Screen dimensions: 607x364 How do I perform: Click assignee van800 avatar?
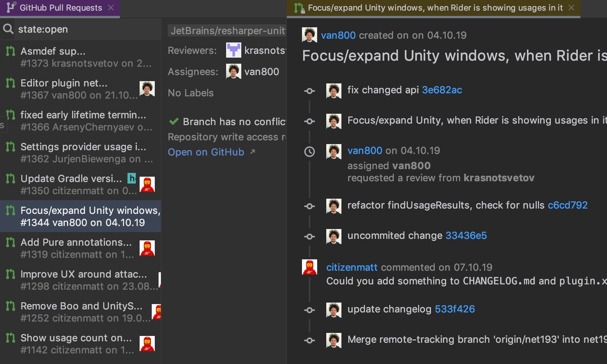click(x=233, y=71)
